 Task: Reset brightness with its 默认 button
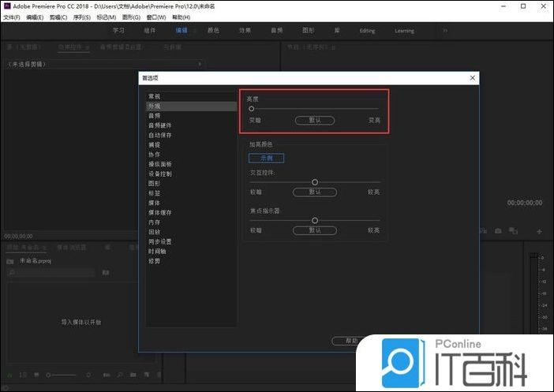pyautogui.click(x=315, y=121)
